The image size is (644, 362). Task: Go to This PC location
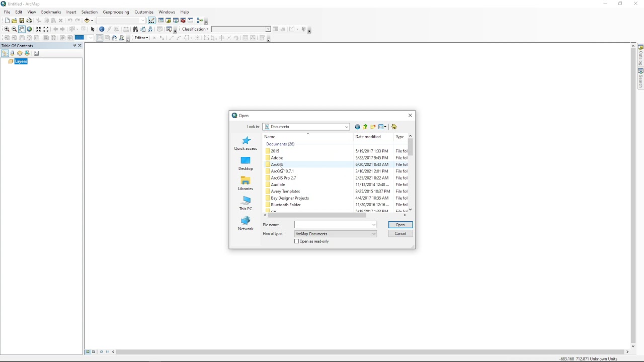(246, 204)
